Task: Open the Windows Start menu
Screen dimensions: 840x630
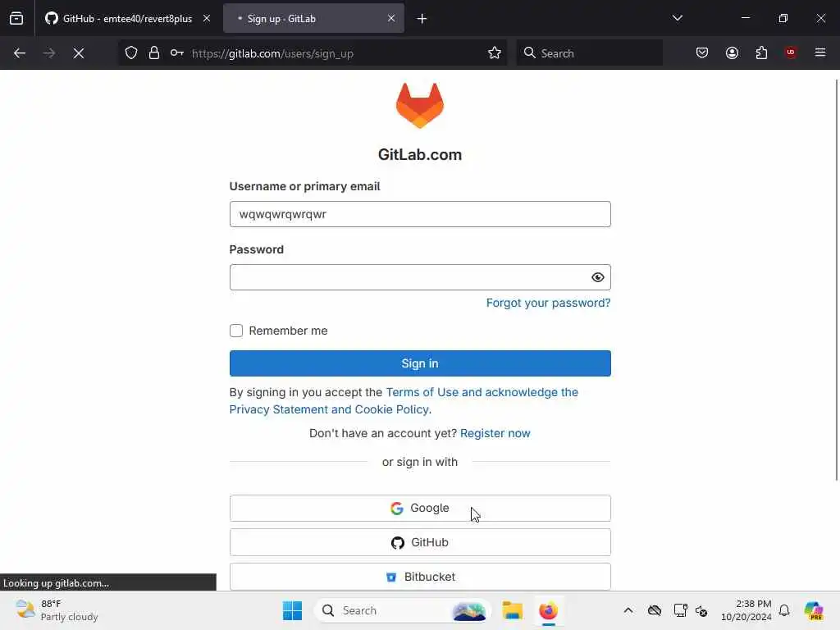Action: pyautogui.click(x=293, y=610)
